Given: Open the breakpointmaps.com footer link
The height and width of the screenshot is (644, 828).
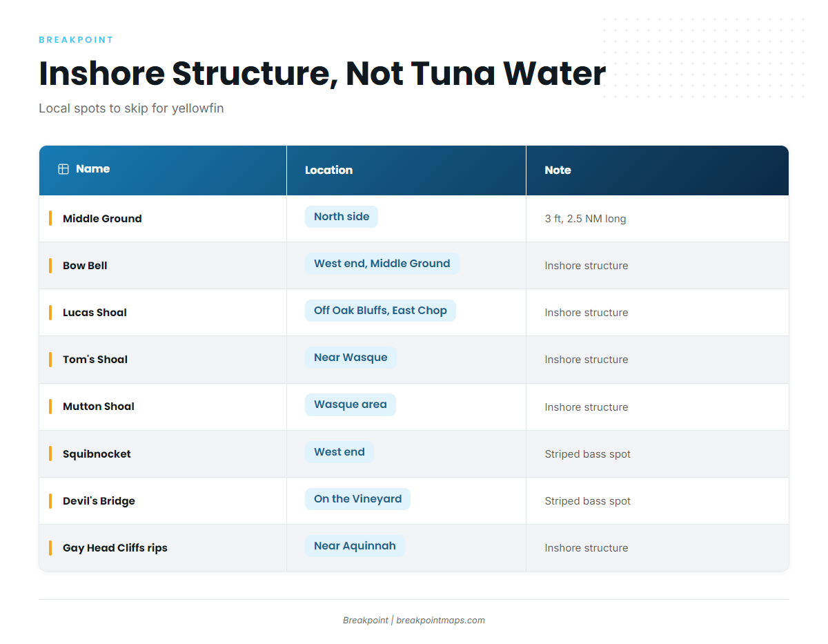Looking at the screenshot, I should tap(440, 621).
